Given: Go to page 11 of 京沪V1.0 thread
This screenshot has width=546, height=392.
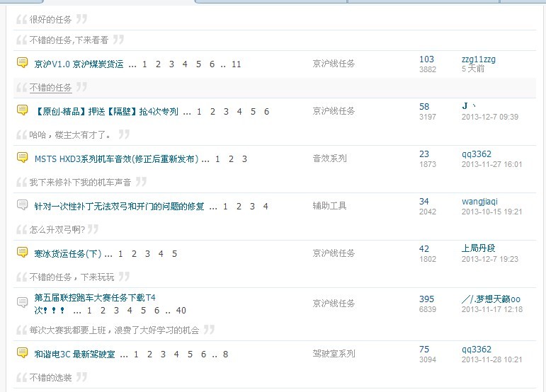Looking at the screenshot, I should click(236, 64).
